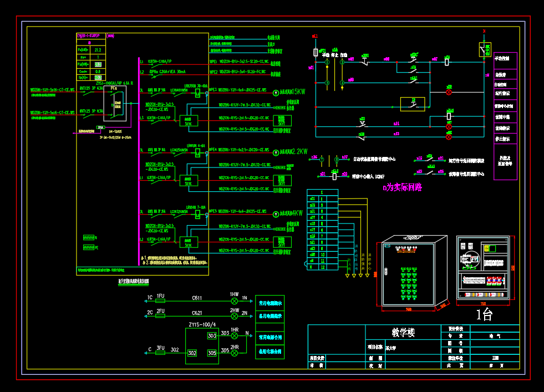Image resolution: width=544 pixels, height=392 pixels.
Task: Click the SKYT box on 15KW branch output
Action: [x=282, y=121]
